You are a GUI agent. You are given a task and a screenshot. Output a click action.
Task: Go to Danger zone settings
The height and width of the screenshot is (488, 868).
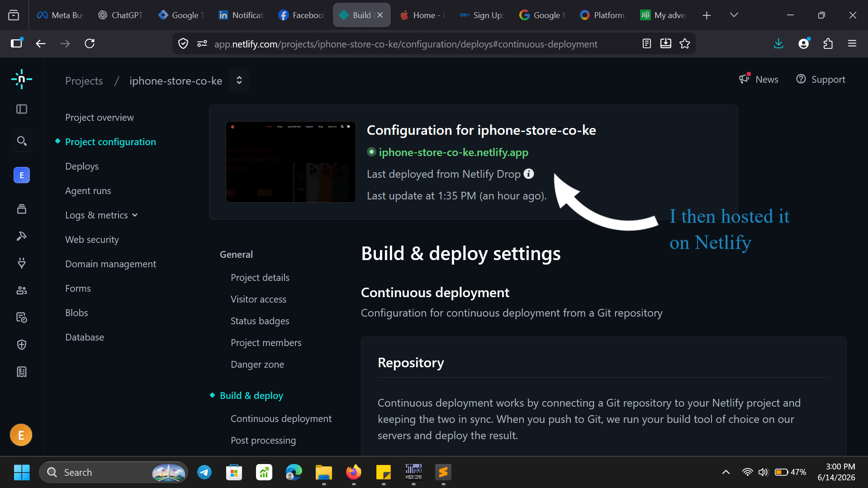click(257, 365)
